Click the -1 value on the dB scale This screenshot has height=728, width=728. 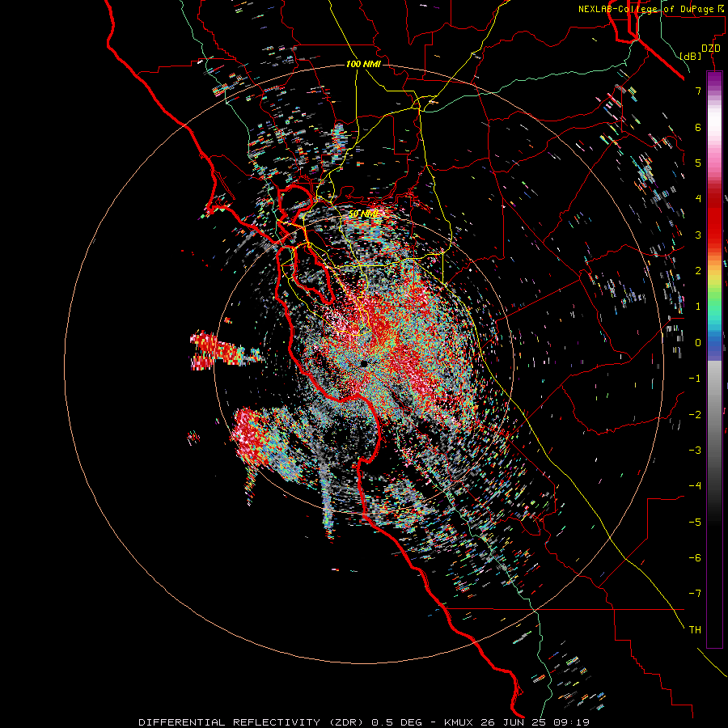pos(695,379)
